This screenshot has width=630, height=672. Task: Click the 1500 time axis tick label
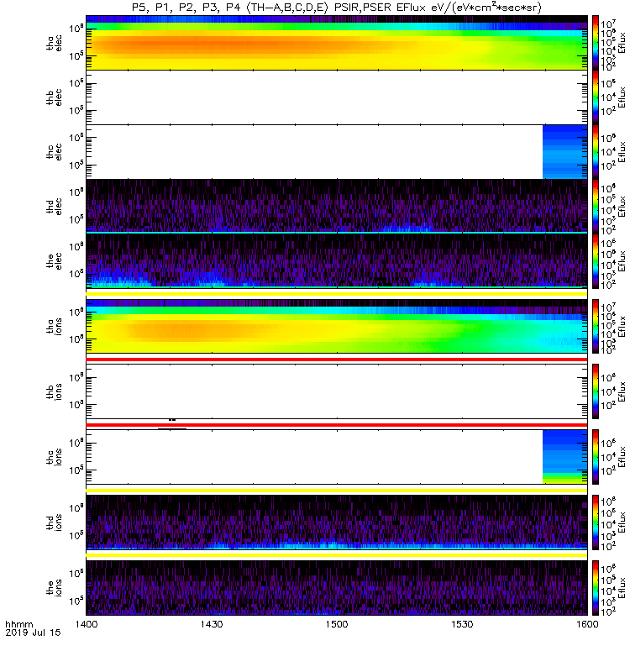(337, 624)
